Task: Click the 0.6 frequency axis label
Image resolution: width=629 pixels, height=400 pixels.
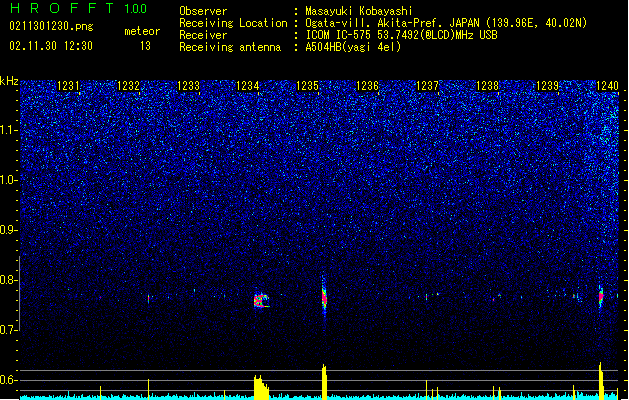Action: click(x=9, y=380)
